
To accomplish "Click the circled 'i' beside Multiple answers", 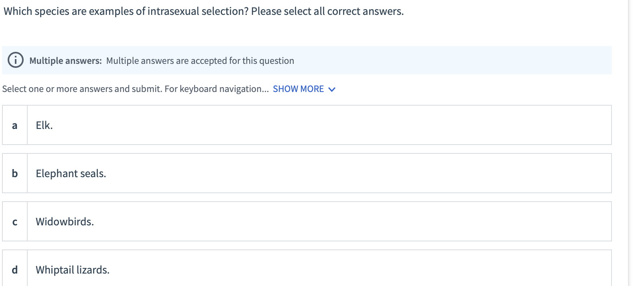I will click(x=15, y=61).
